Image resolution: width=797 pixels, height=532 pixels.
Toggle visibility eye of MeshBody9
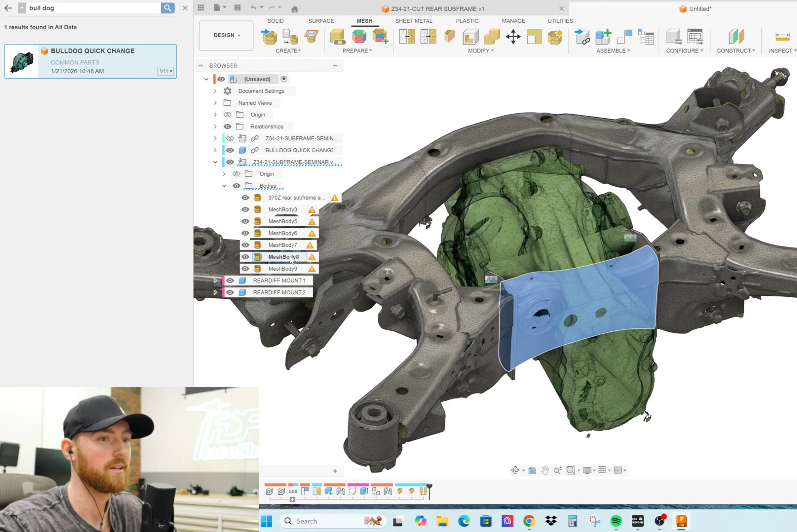coord(245,269)
